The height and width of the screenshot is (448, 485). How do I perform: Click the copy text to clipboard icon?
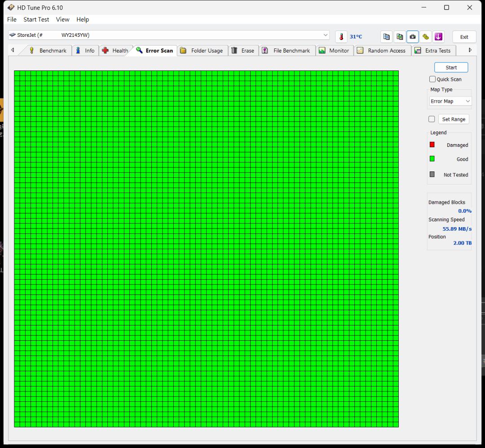pos(386,37)
